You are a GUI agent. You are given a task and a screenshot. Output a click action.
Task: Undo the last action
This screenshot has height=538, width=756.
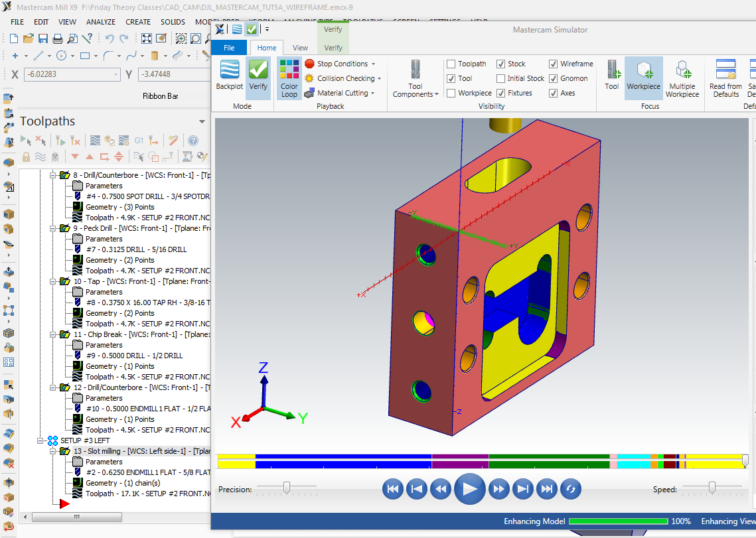[110, 38]
